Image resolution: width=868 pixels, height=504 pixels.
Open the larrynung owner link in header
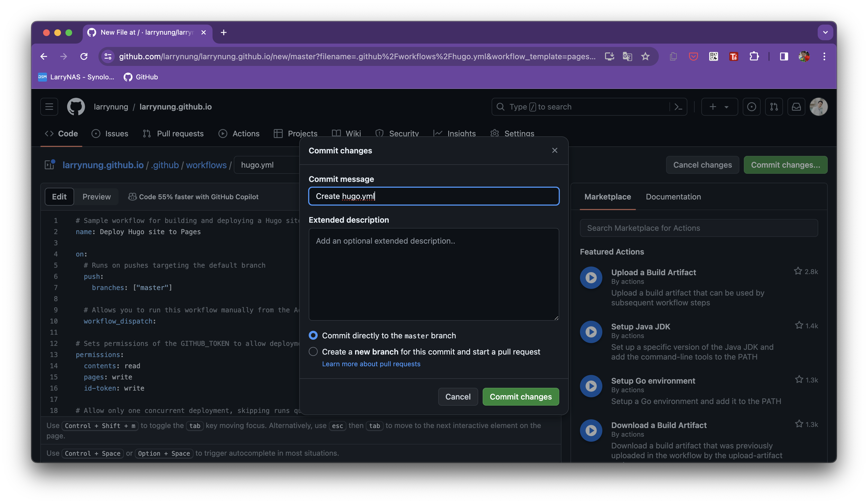[x=111, y=107]
